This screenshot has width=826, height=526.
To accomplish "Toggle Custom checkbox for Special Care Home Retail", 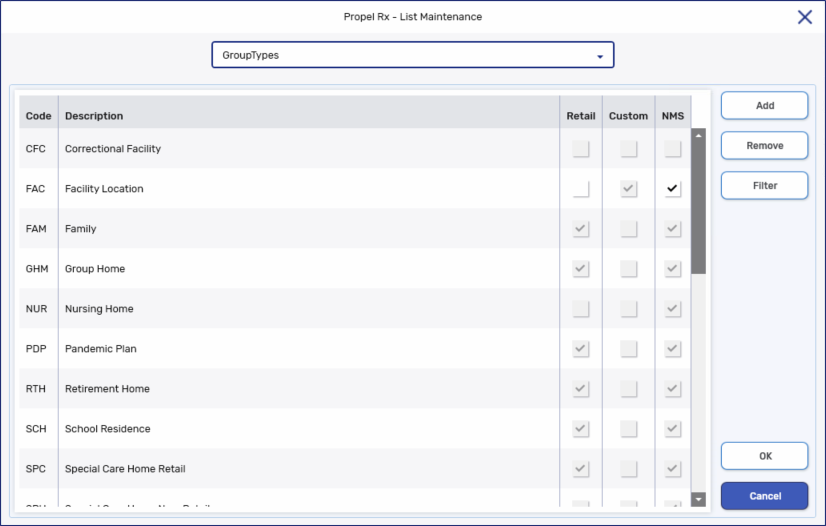I will (628, 469).
